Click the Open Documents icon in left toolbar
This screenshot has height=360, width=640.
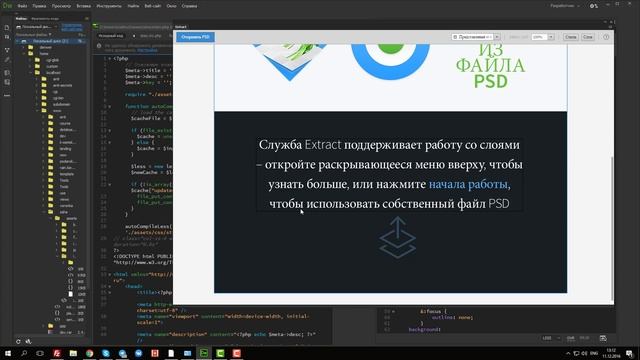coord(7,27)
